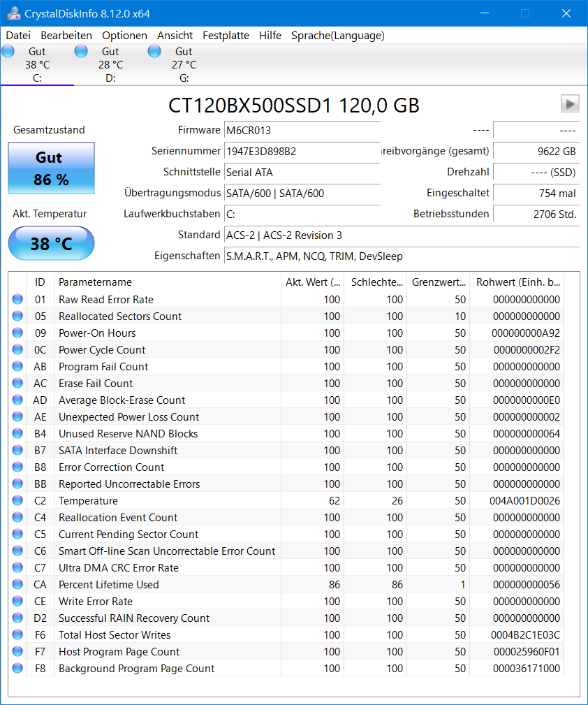Click the next-drive arrow icon
588x705 pixels.
tap(570, 103)
